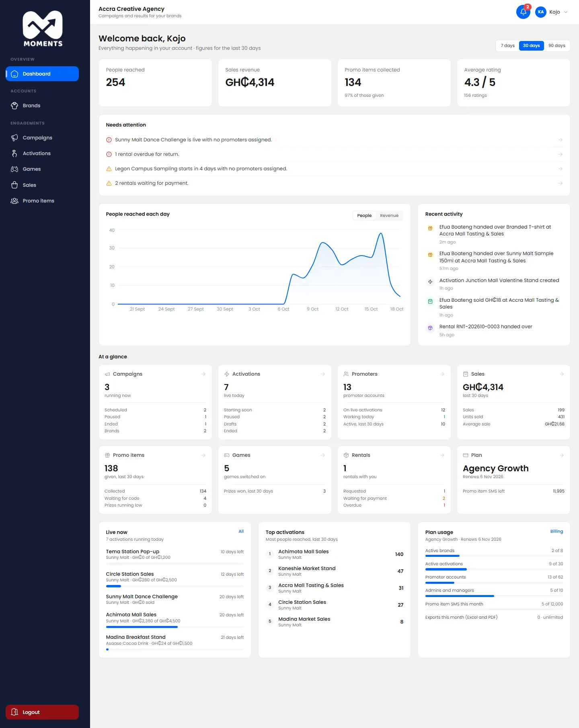Open the Billing link in Plan usage
Screen dimensions: 579x728
click(556, 531)
